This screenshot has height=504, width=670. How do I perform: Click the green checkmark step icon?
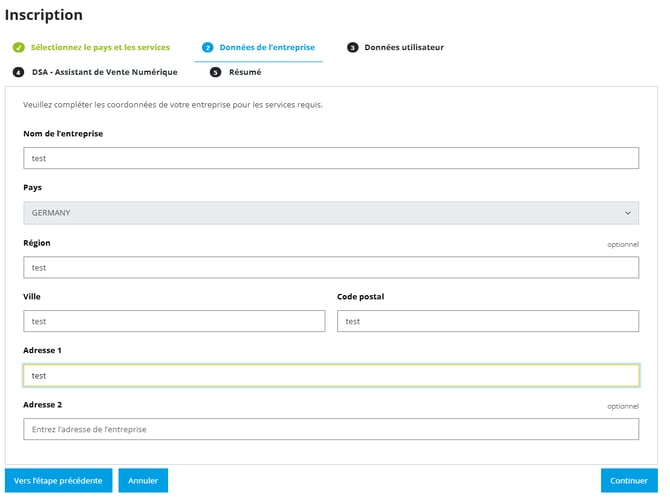coord(18,47)
